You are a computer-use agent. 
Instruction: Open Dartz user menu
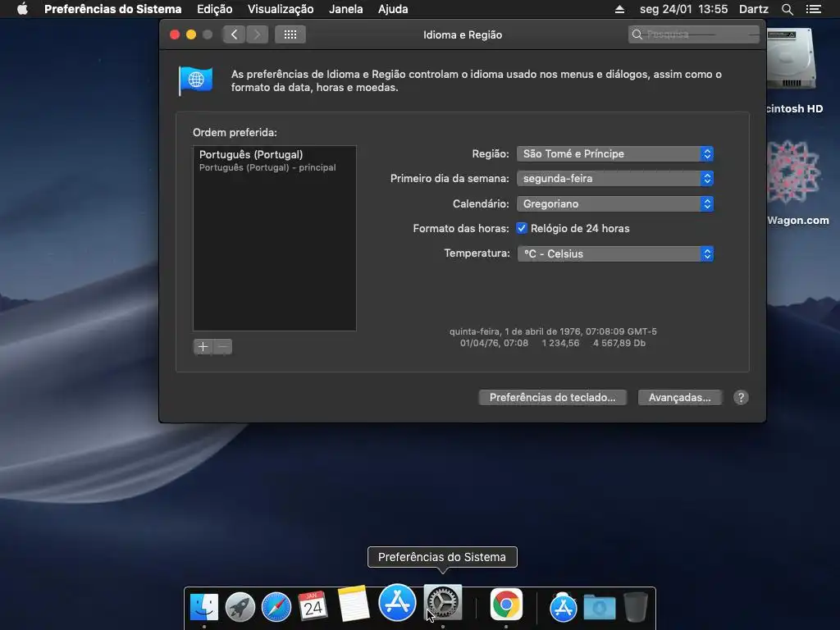click(753, 9)
